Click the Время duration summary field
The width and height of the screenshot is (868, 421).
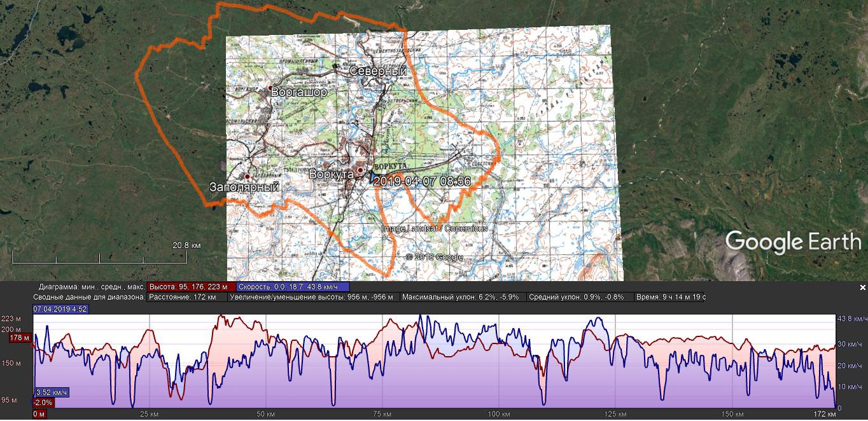pyautogui.click(x=670, y=297)
